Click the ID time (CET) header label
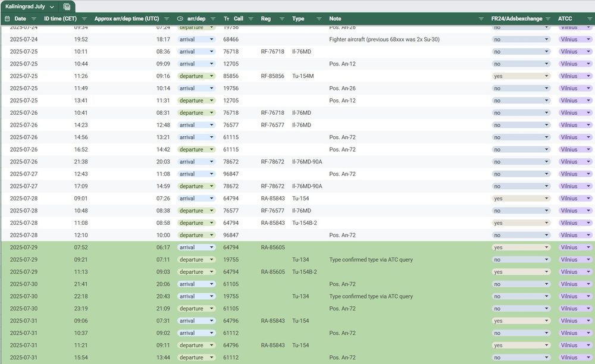This screenshot has height=364, width=595. (x=60, y=18)
